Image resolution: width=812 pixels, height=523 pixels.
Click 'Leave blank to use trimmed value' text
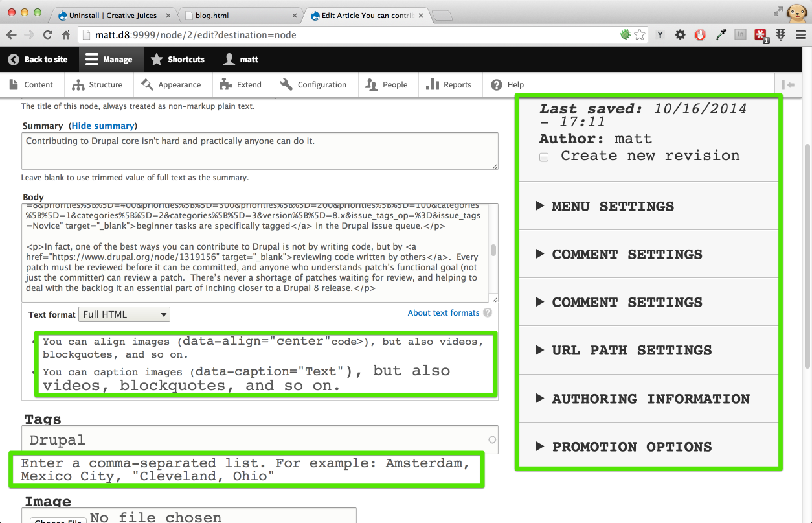[x=135, y=177]
